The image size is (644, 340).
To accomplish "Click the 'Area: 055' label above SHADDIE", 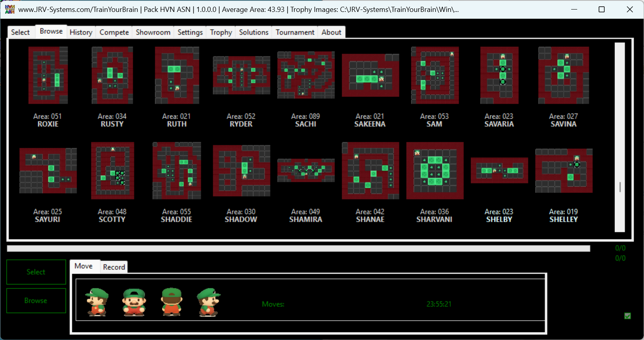I will click(x=177, y=212).
